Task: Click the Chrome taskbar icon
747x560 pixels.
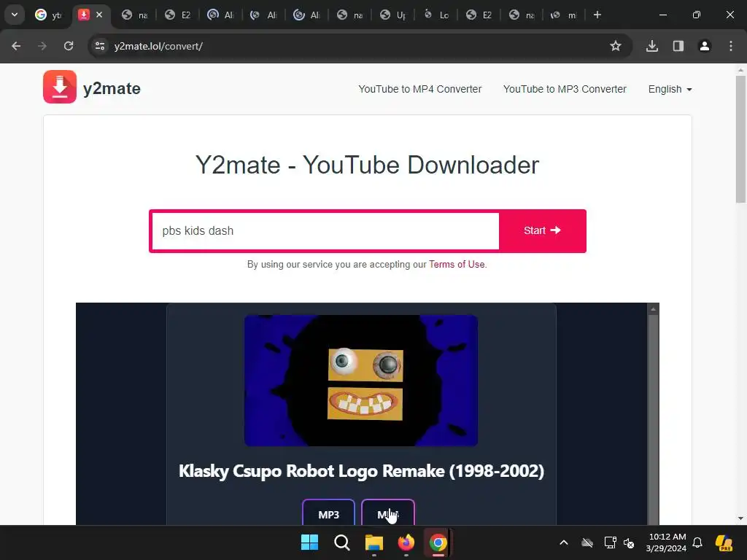Action: (x=438, y=542)
